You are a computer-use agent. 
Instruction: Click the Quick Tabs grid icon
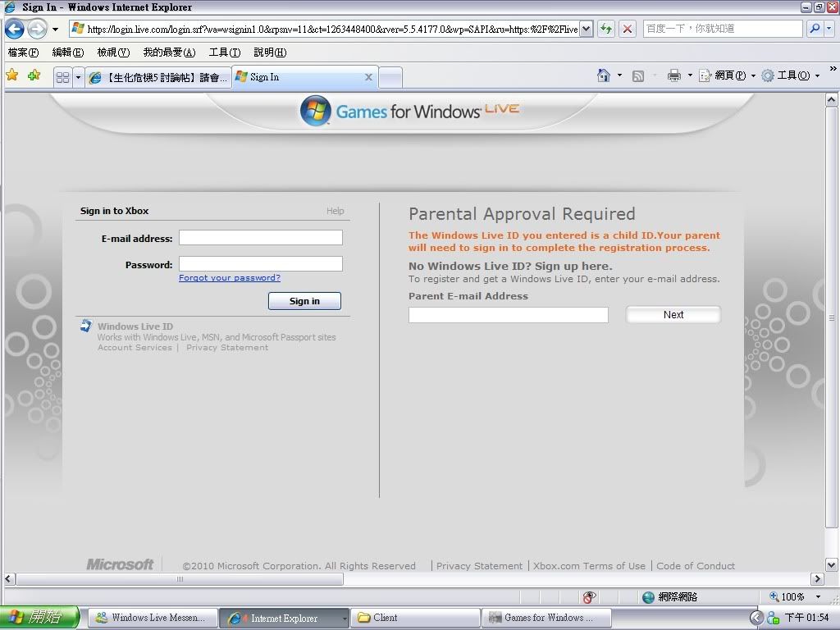[x=62, y=77]
